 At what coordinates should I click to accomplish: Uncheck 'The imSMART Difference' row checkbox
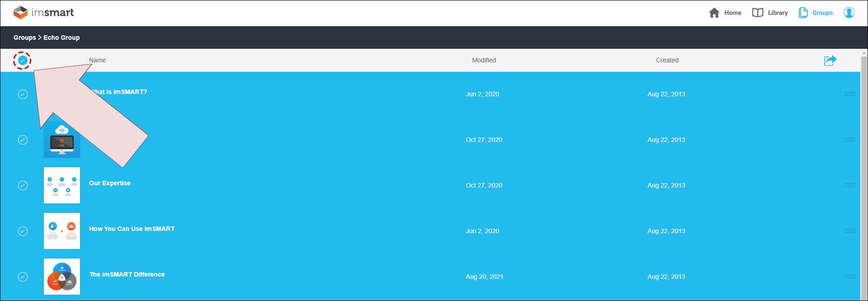tap(23, 277)
